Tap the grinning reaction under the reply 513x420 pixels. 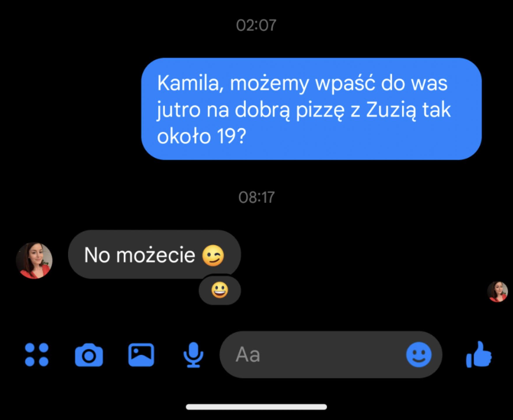(x=220, y=290)
